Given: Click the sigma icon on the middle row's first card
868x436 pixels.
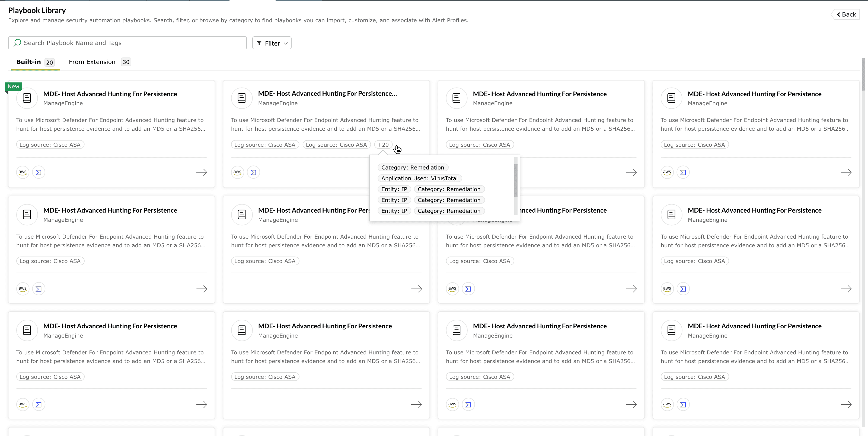Looking at the screenshot, I should [39, 289].
